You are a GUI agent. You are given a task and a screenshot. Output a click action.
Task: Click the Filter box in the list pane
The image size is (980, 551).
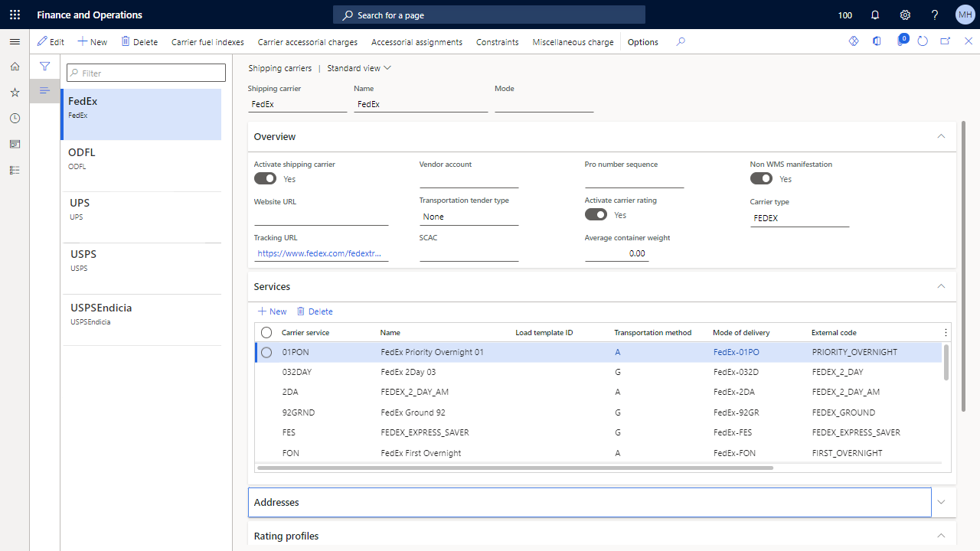146,73
